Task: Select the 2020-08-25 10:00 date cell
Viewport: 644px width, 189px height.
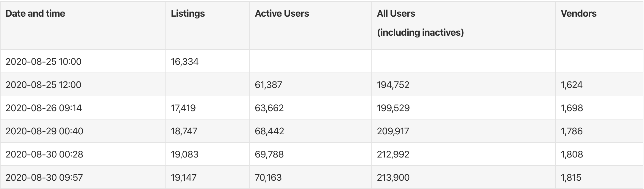Action: [x=43, y=62]
